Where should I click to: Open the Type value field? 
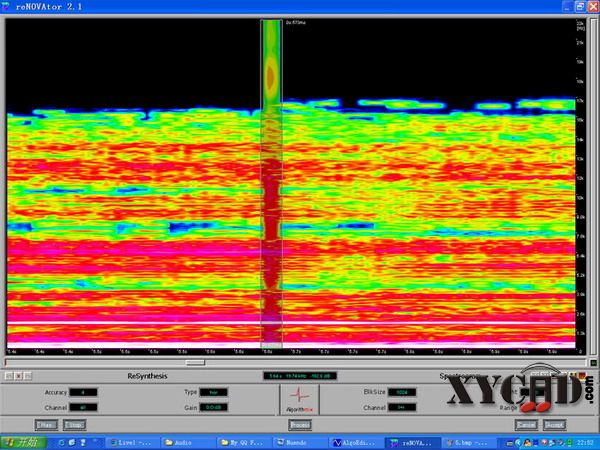(x=214, y=392)
